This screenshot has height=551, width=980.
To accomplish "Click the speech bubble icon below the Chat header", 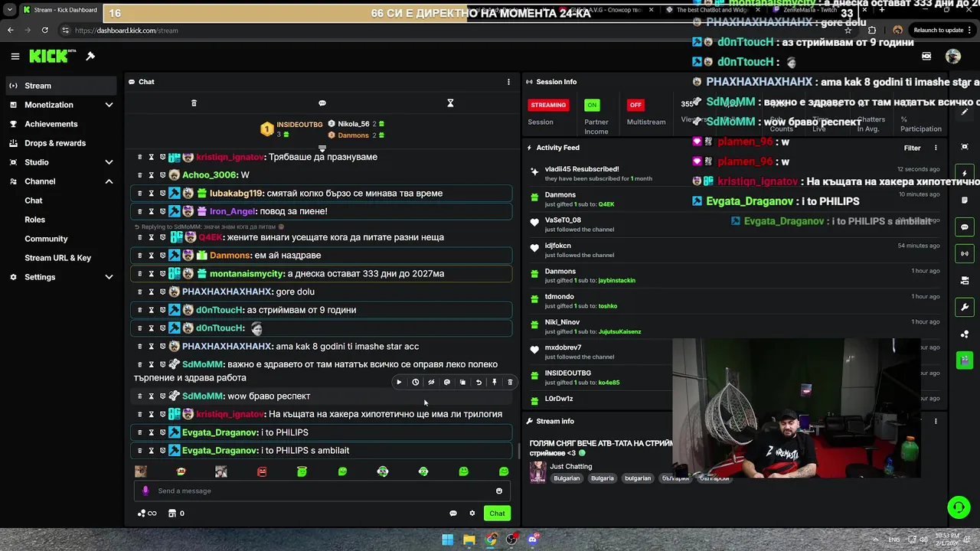I will (x=322, y=103).
